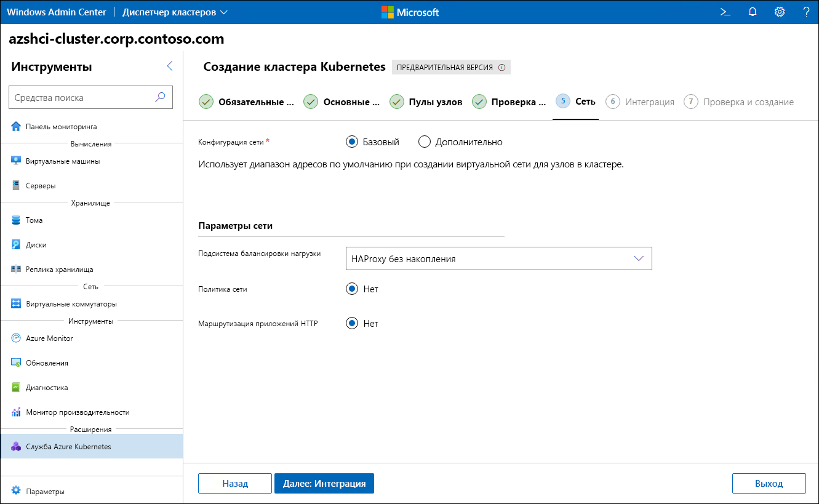Screen dimensions: 819x504
Task: Open Диски icon
Action: (x=16, y=244)
